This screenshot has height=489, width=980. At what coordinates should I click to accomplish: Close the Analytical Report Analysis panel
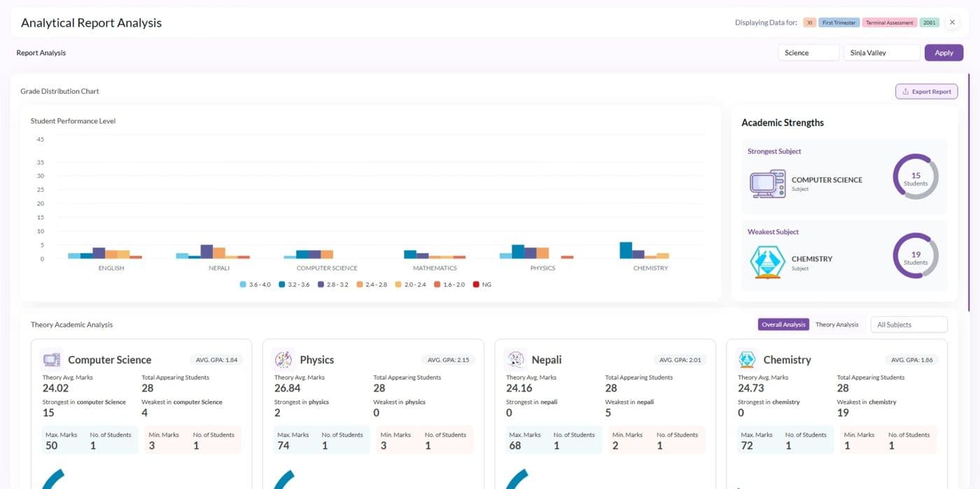[952, 22]
